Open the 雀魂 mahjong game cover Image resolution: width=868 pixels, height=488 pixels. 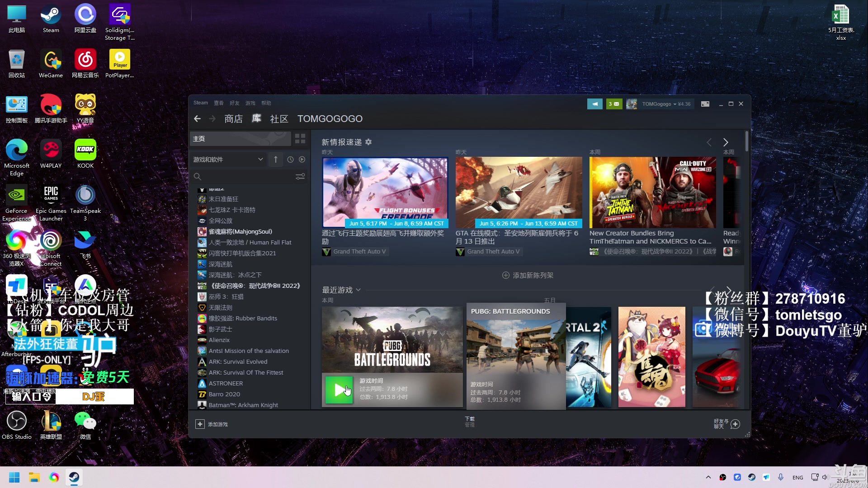(x=652, y=357)
